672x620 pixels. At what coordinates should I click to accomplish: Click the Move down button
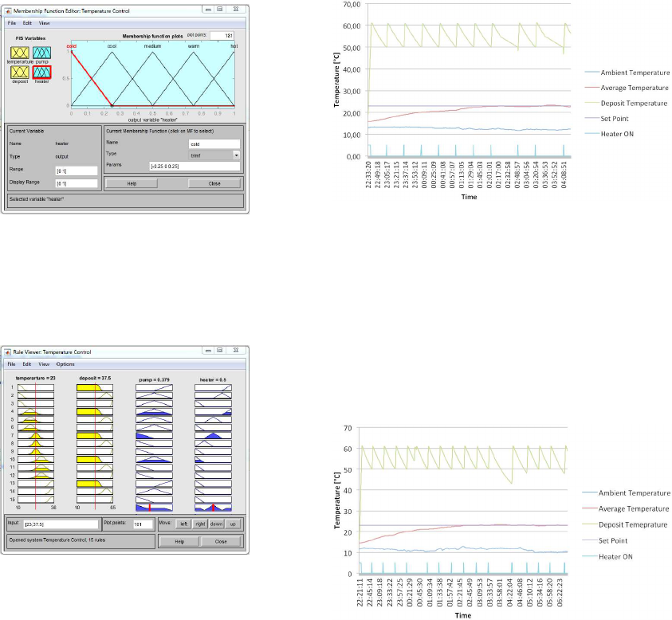click(x=216, y=524)
